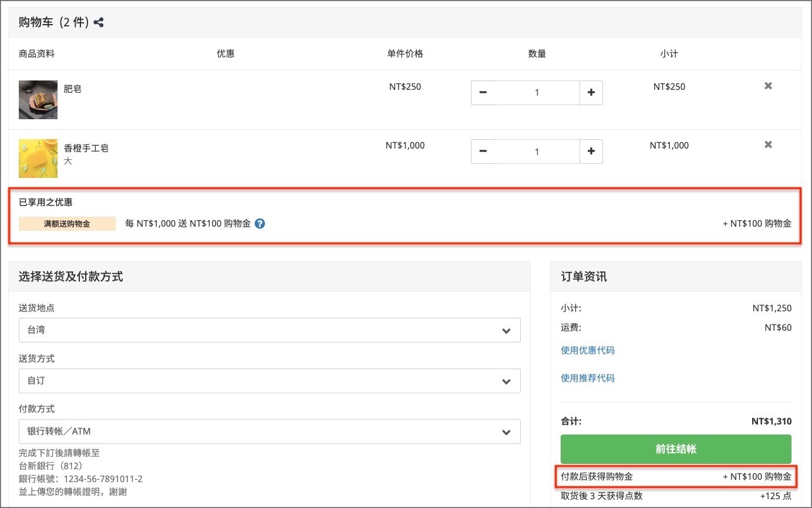Click the 使用优惠代码 link
Screen dimensions: 812x508
pos(588,350)
